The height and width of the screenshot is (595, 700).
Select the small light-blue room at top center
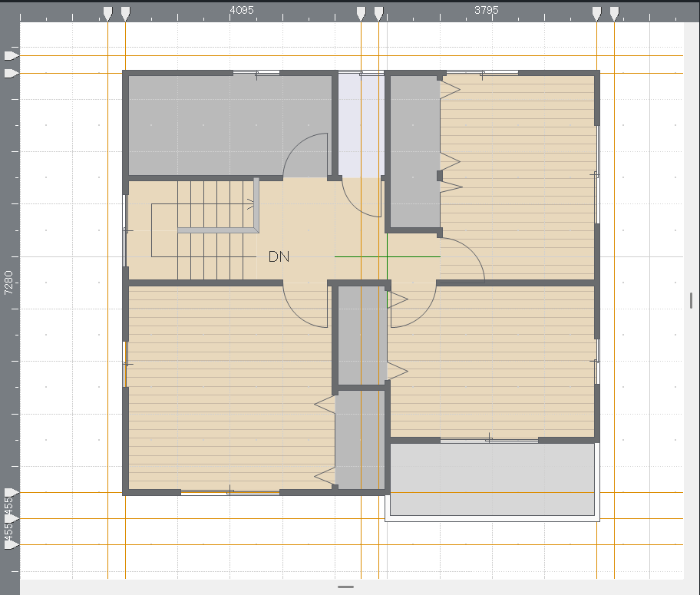coord(361,125)
